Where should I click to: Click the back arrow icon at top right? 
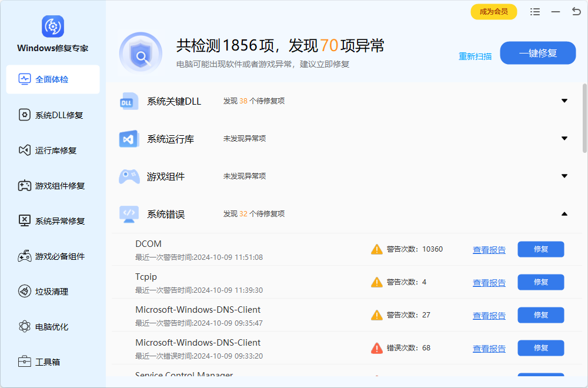(x=576, y=12)
